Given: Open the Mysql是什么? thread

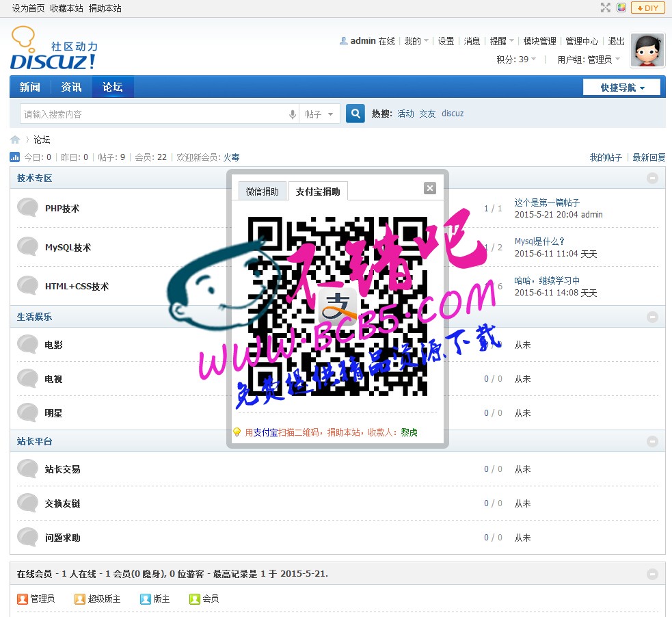Looking at the screenshot, I should point(539,241).
